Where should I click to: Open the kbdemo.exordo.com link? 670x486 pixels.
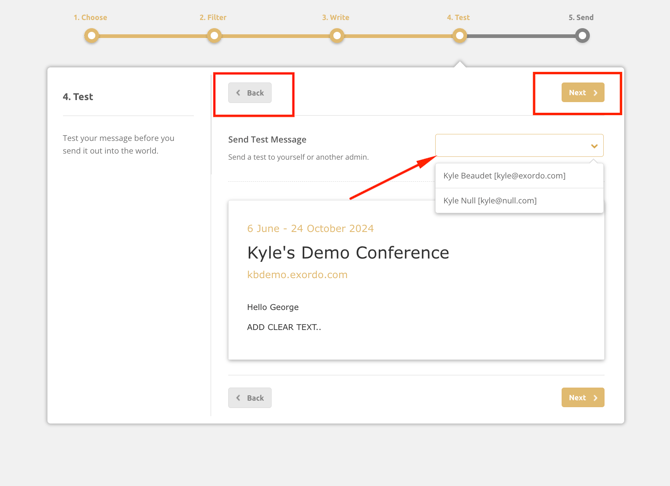point(297,275)
